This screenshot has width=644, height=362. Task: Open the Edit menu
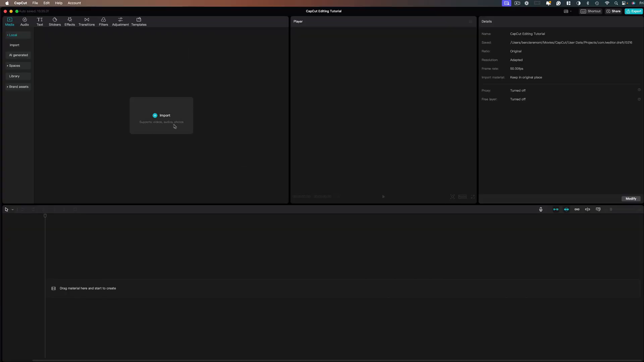47,3
